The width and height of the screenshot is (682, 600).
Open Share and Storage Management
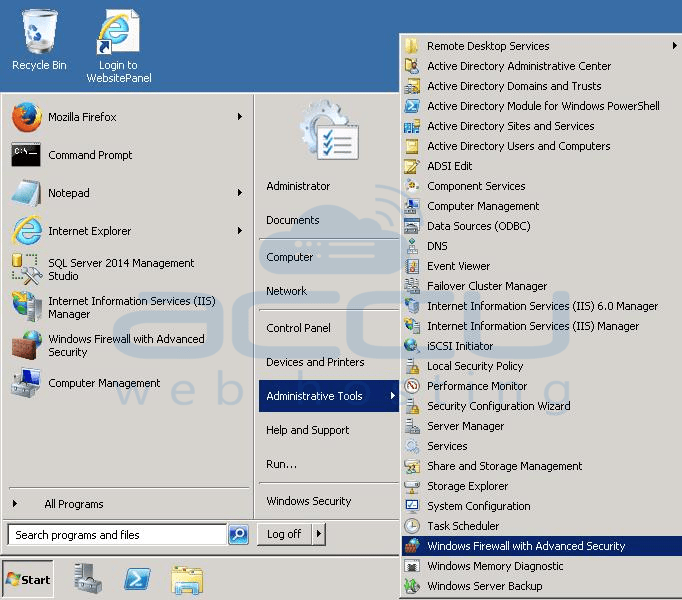[x=505, y=466]
